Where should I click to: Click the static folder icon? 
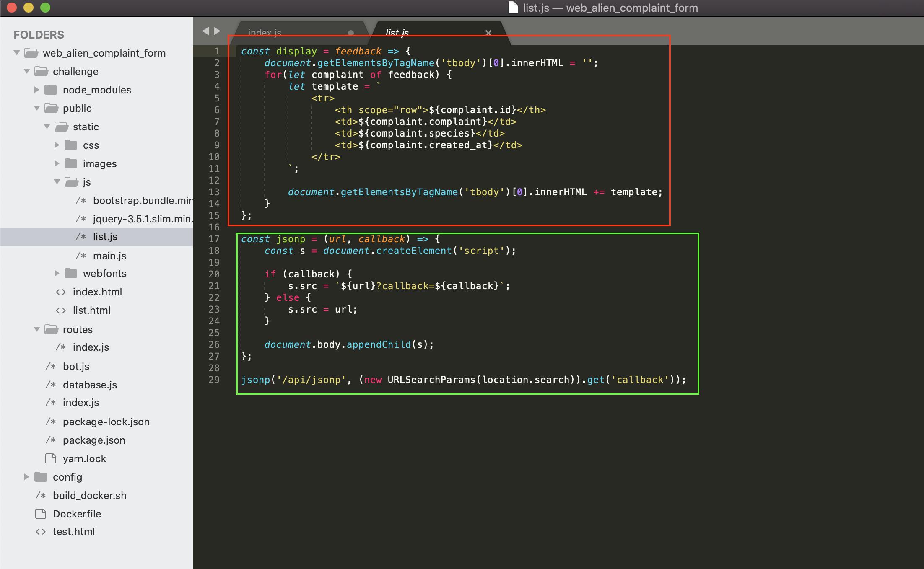click(61, 127)
